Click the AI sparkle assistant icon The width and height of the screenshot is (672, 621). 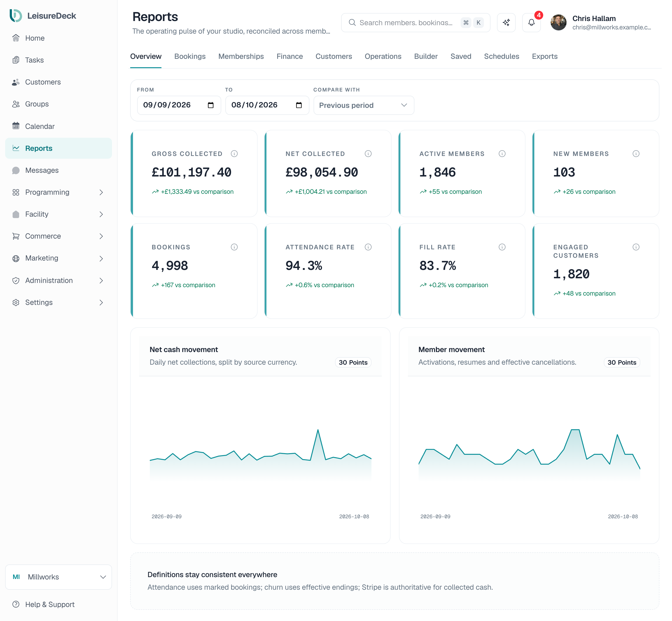[x=506, y=22]
